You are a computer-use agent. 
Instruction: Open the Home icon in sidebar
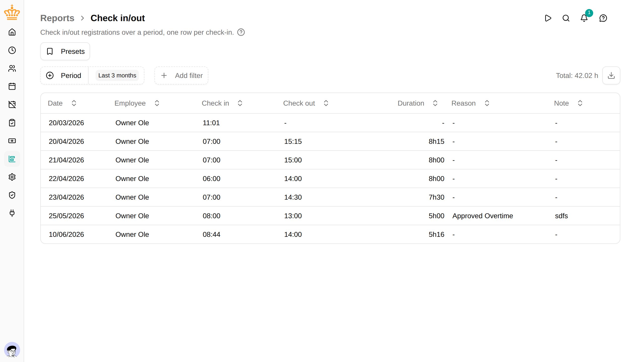coord(12,32)
